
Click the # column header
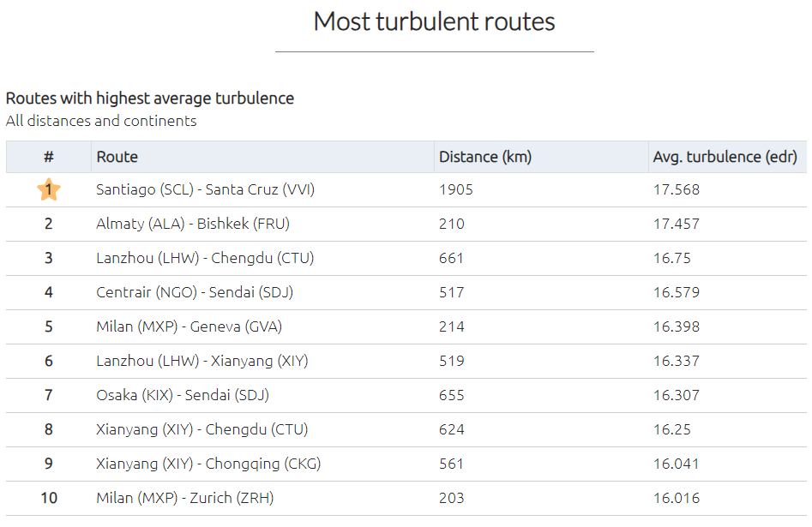(x=49, y=157)
